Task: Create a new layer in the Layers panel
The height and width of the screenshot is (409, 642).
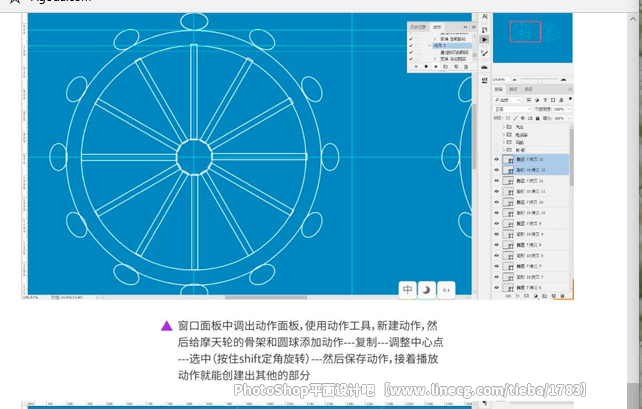Action: 554,296
